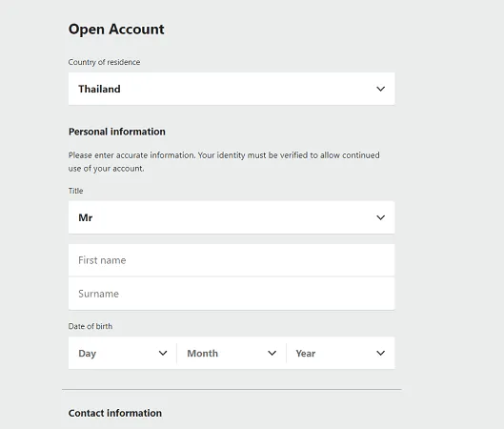Screen dimensions: 504x429
Task: Click the identity verification notice text
Action: click(224, 162)
